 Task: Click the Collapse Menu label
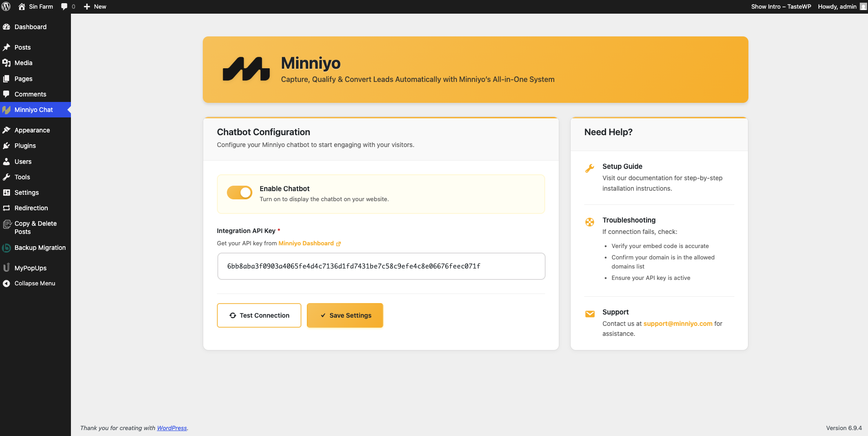[35, 283]
